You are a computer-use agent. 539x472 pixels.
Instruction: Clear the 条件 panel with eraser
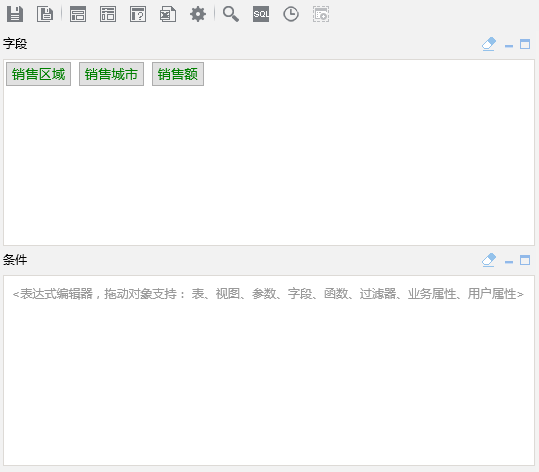point(489,260)
